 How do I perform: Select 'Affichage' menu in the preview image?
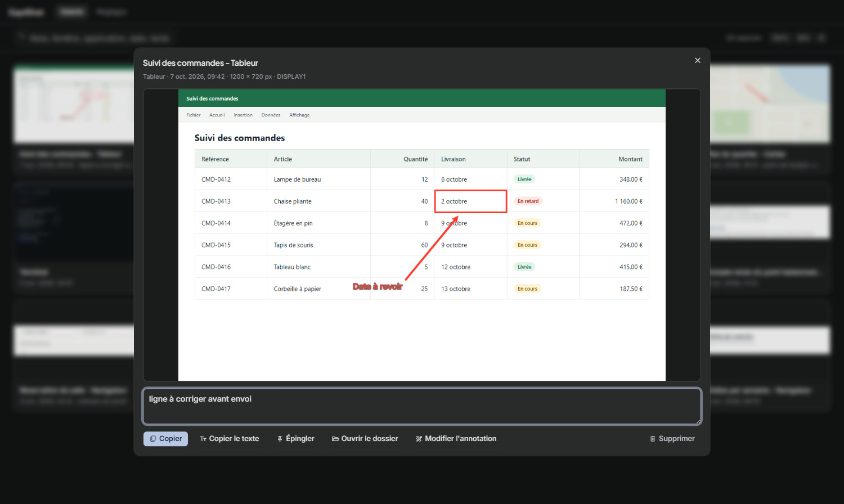coord(299,115)
